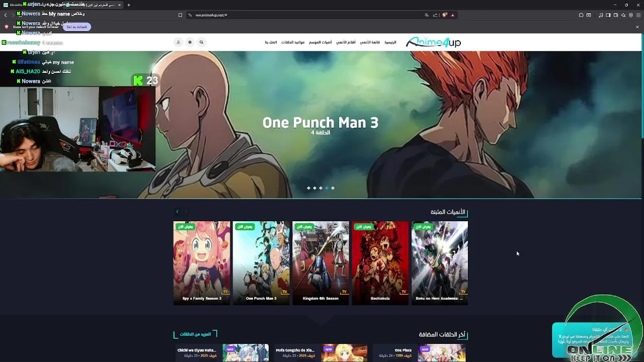This screenshot has width=644, height=362.
Task: Click the TV badge on Gachiakuta card
Action: tap(404, 292)
